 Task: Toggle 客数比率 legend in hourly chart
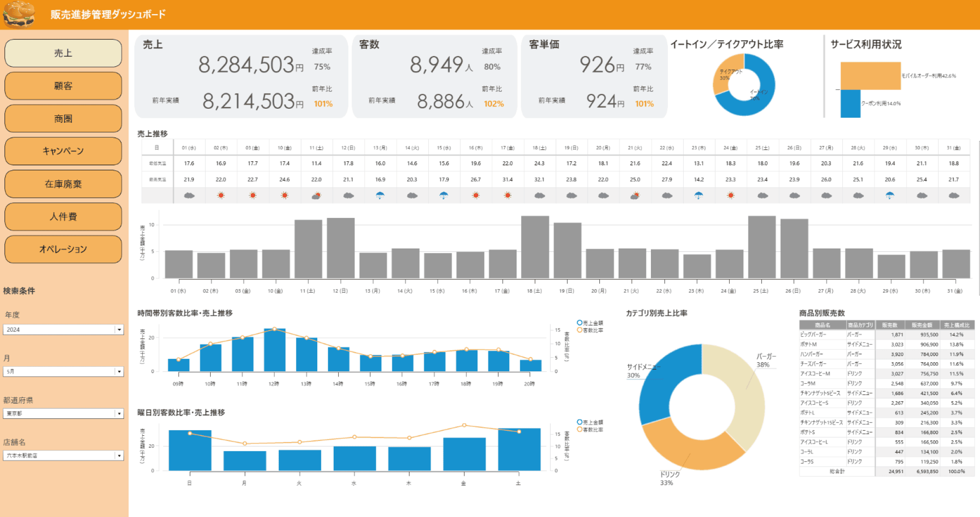pyautogui.click(x=590, y=330)
